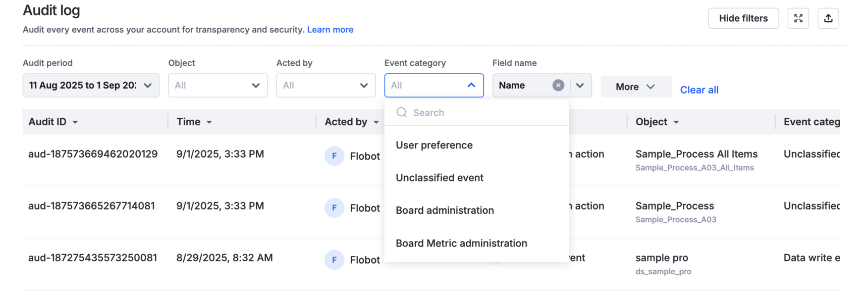Image resolution: width=868 pixels, height=292 pixels.
Task: Choose Unclassified event from list
Action: pyautogui.click(x=439, y=178)
